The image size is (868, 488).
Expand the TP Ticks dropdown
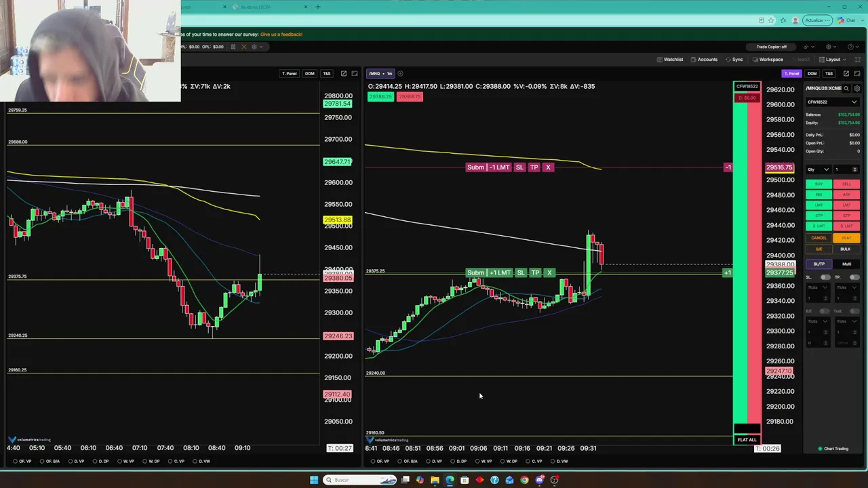pos(847,287)
